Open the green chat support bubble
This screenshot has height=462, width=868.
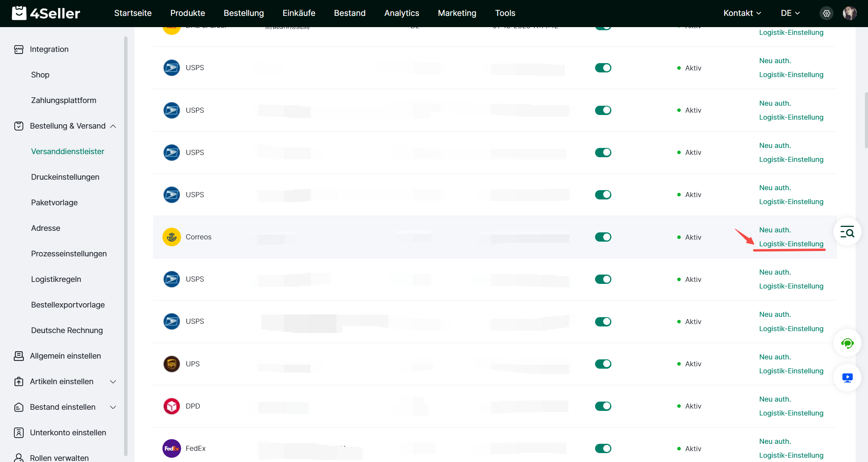(847, 343)
